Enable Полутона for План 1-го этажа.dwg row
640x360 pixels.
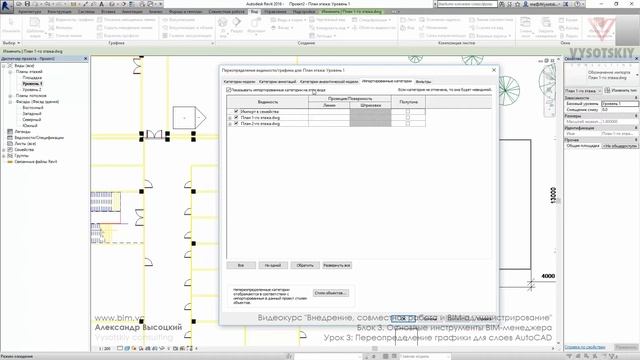(408, 118)
